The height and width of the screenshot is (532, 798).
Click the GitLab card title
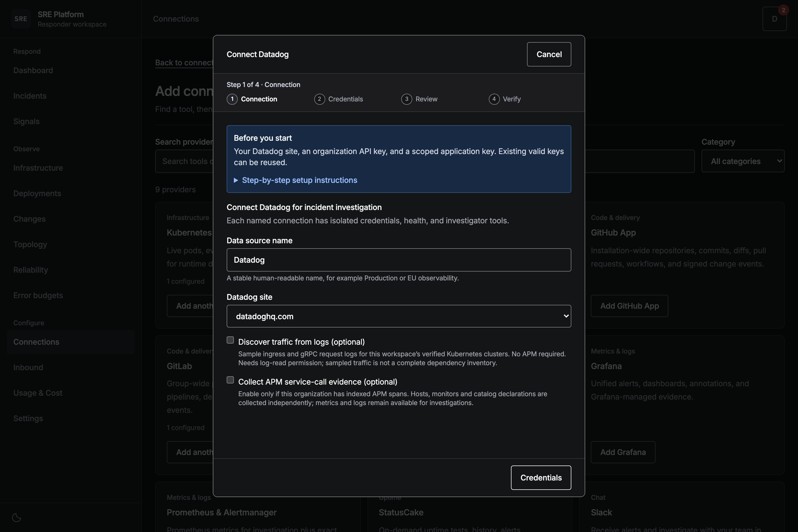click(179, 366)
